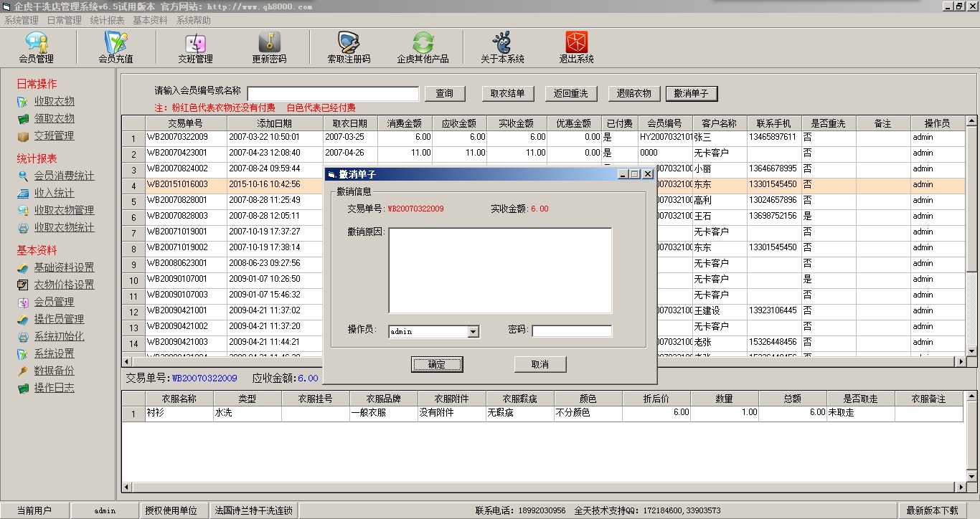Click the 系统初始化 sidebar icon

23,337
